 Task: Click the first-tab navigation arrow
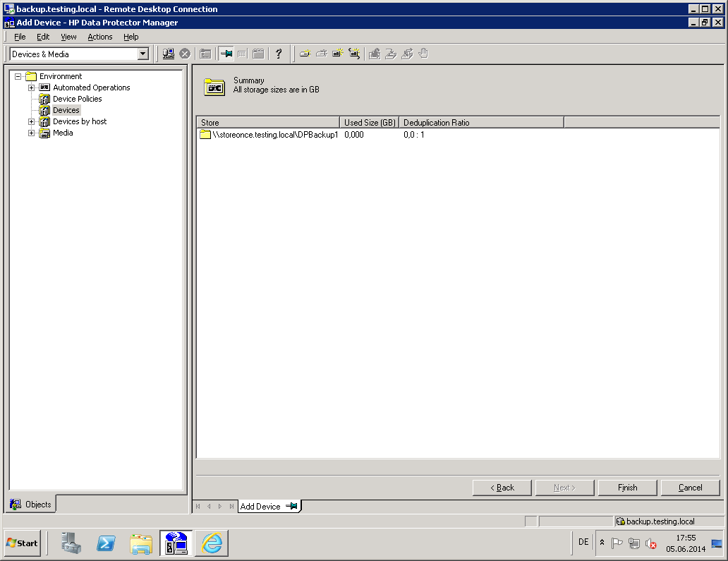(198, 506)
